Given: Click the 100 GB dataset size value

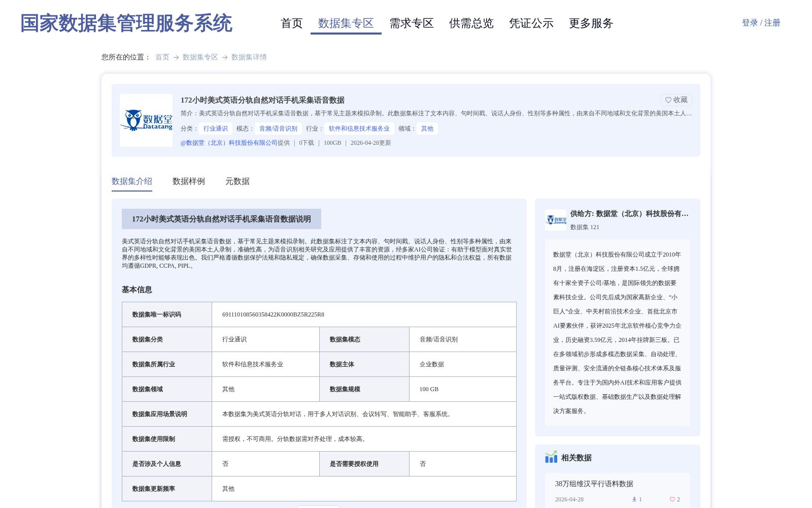Looking at the screenshot, I should (429, 389).
